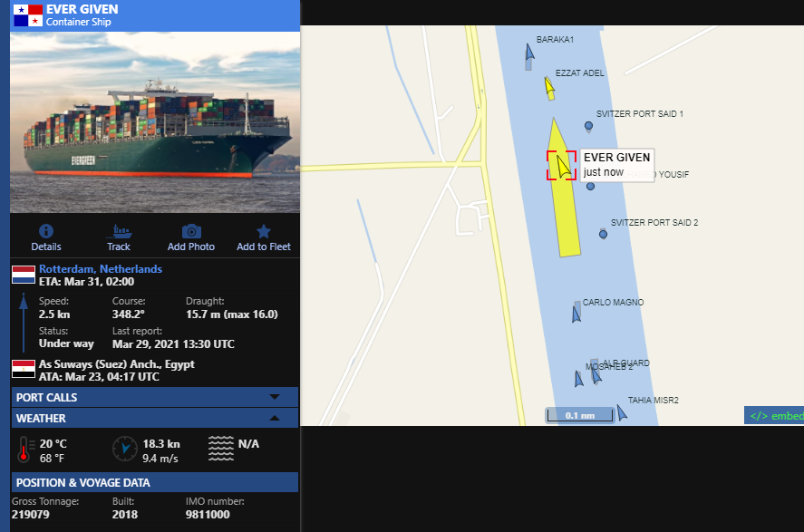Add vessel to Fleet star icon
Image resolution: width=804 pixels, height=532 pixels.
264,231
